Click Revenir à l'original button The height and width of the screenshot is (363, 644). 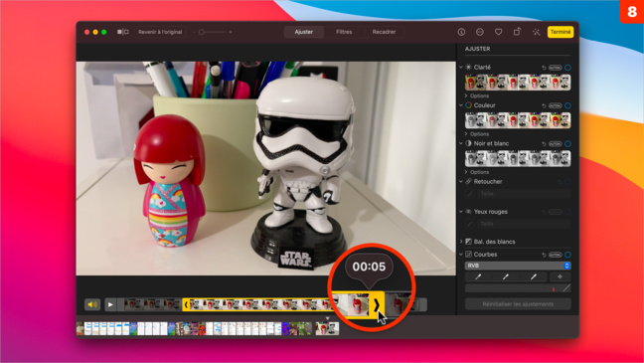[160, 32]
